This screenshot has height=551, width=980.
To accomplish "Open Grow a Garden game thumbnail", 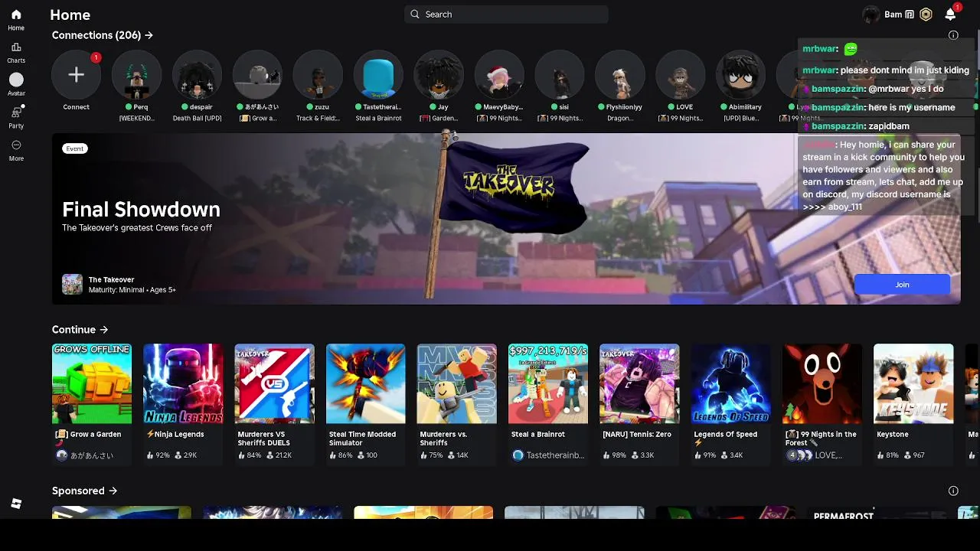I will coord(92,383).
